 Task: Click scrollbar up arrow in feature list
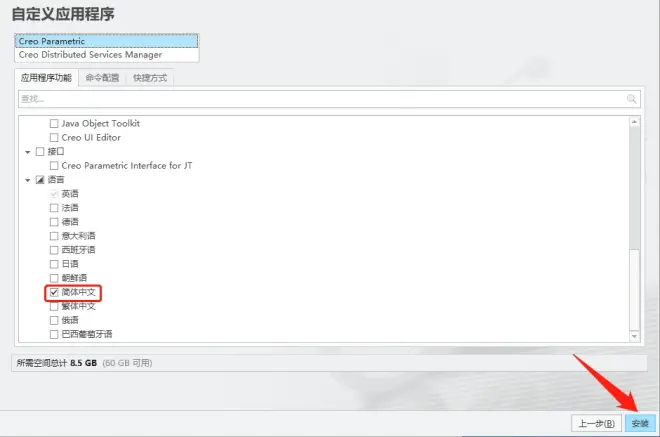[634, 122]
